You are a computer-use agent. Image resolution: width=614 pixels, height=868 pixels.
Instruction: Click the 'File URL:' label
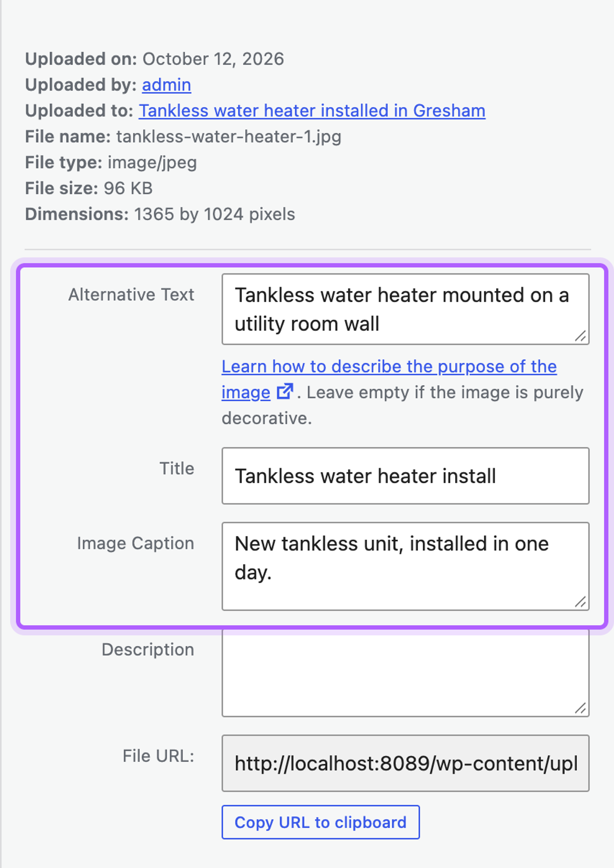click(x=158, y=756)
